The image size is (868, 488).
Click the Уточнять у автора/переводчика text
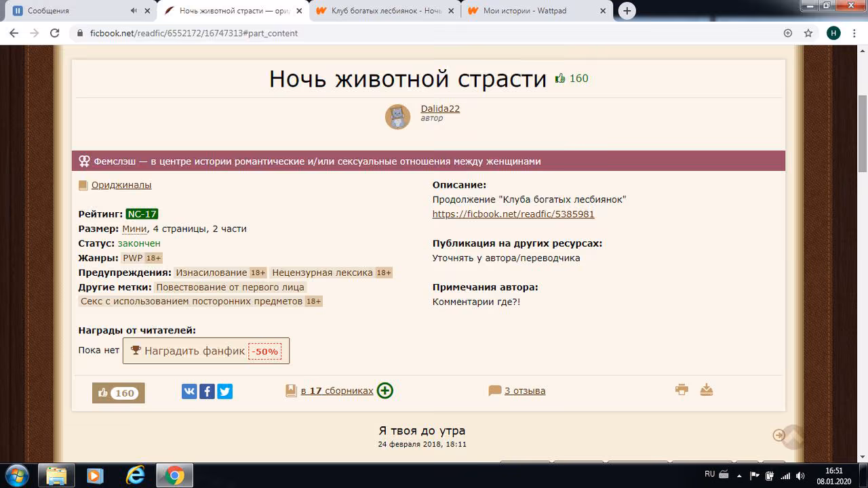[507, 258]
